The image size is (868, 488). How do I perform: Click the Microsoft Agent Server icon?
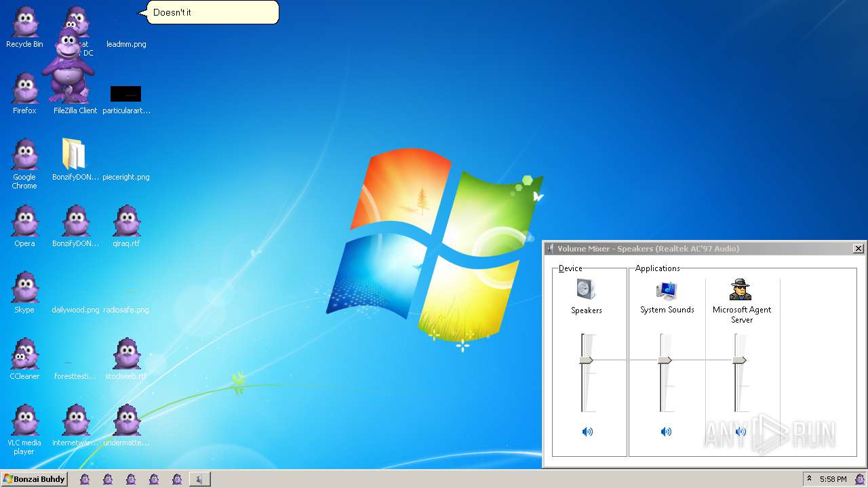(741, 289)
